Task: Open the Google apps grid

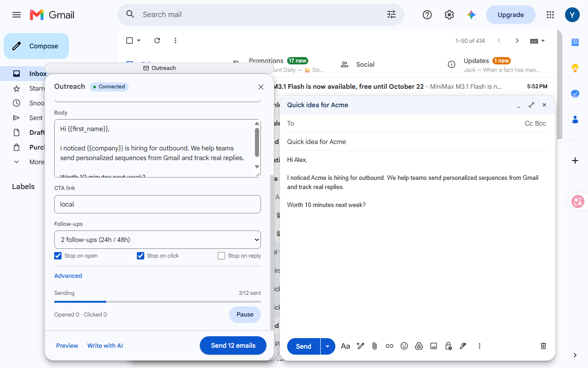Action: [x=550, y=15]
